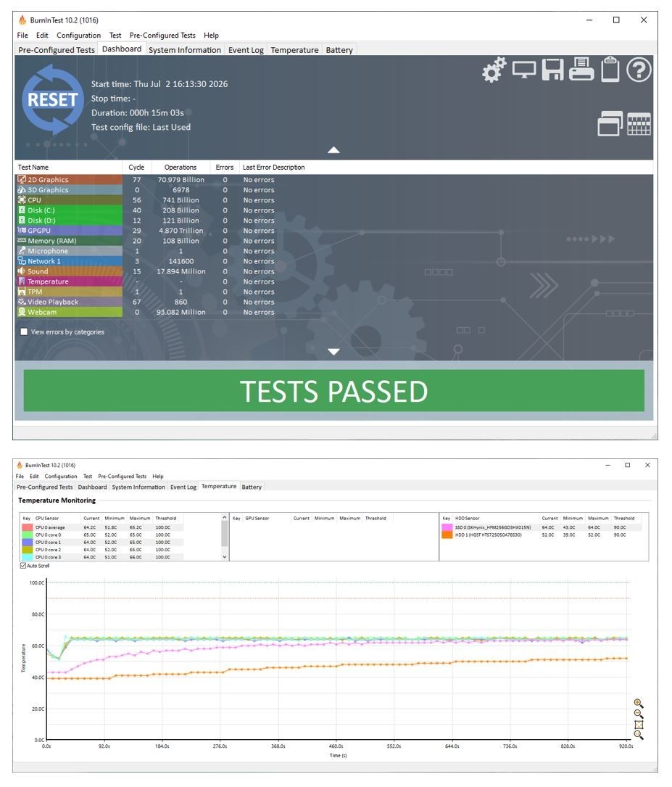Image resolution: width=672 pixels, height=787 pixels.
Task: Click the Memory (RAM) test icon
Action: [22, 240]
